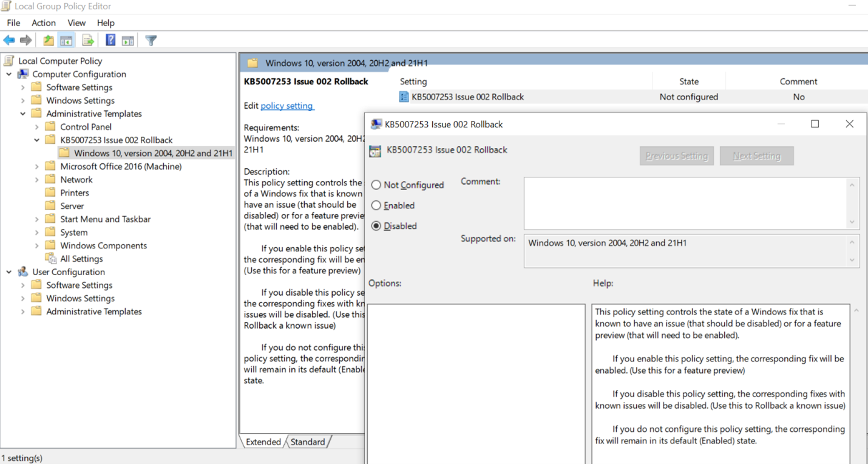Click the Next Setting button

click(756, 155)
